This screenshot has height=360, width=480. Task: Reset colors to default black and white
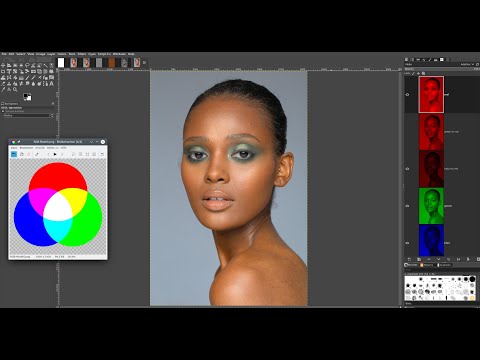tap(25, 100)
